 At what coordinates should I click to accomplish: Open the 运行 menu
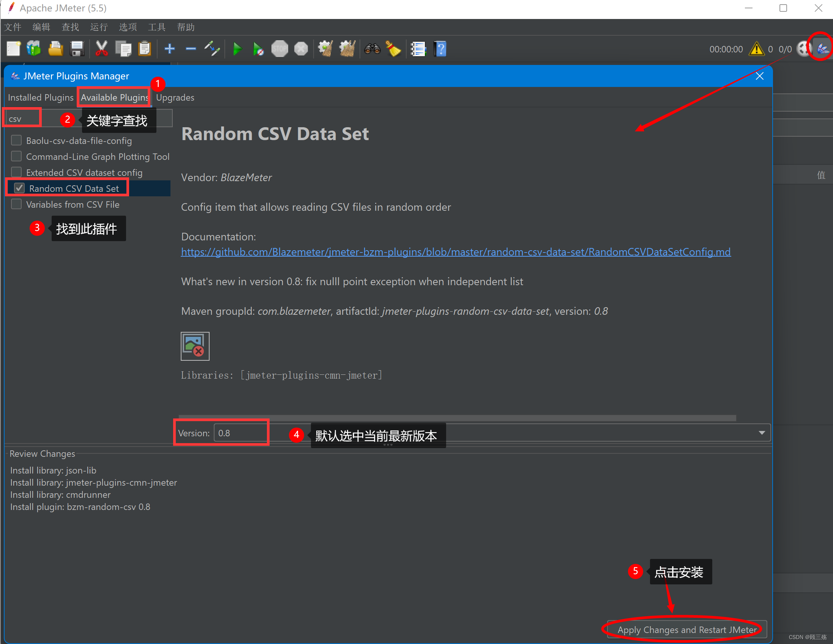(x=99, y=27)
